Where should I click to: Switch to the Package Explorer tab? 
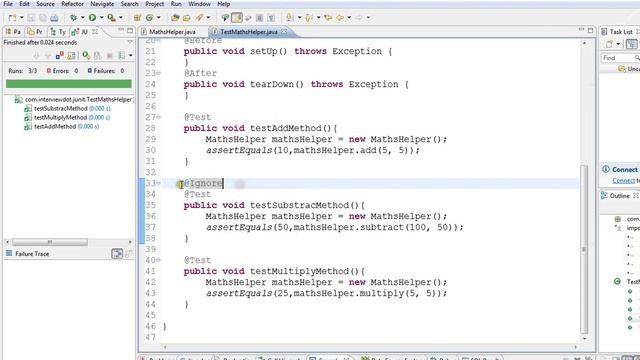(x=13, y=32)
